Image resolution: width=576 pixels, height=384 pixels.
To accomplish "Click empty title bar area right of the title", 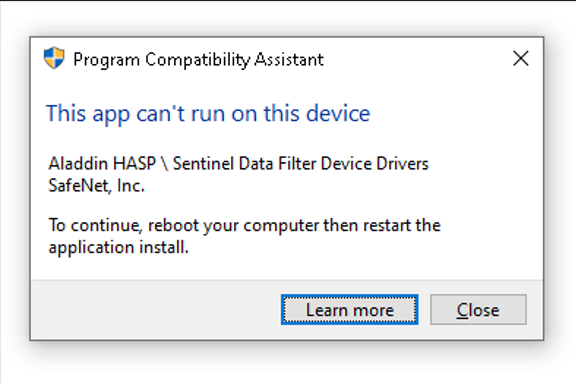I will coord(415,59).
